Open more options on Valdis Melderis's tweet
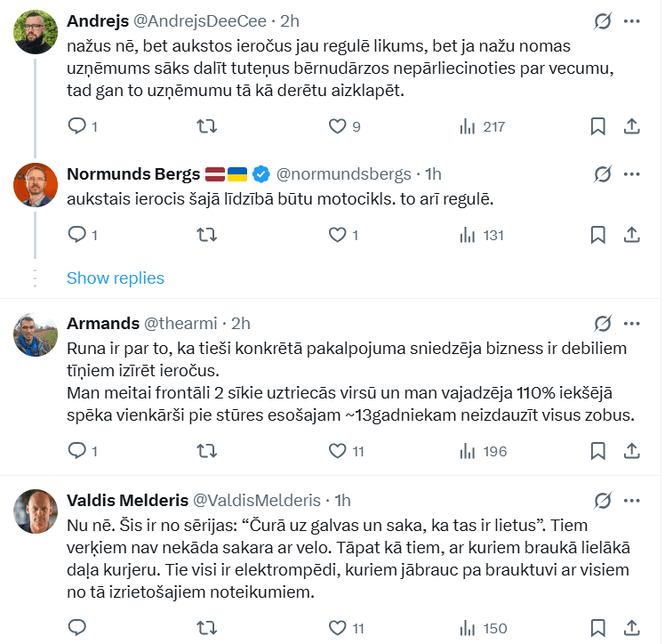 [x=631, y=499]
